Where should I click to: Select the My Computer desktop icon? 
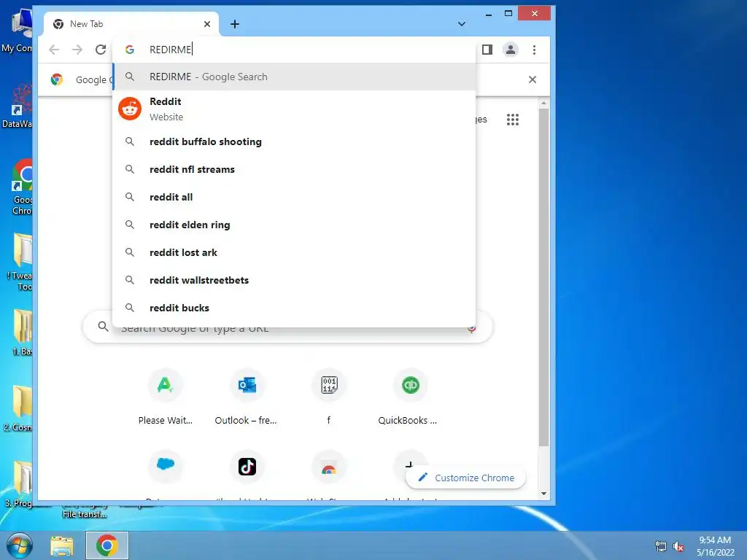click(x=18, y=31)
